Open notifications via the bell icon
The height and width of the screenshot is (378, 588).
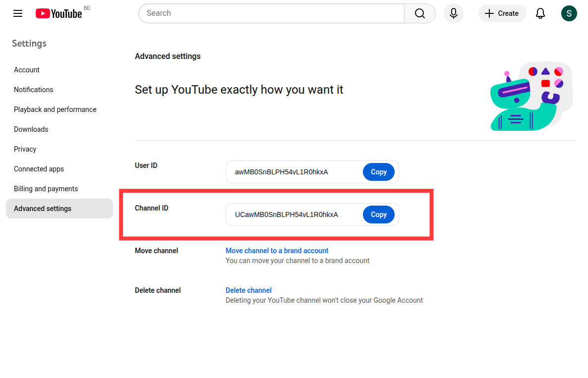tap(540, 13)
